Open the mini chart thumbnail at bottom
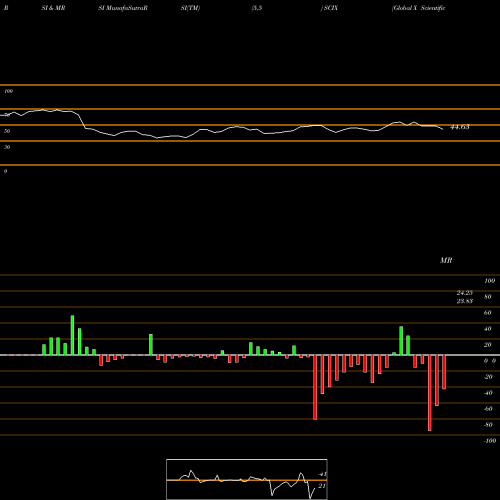 coord(247,479)
